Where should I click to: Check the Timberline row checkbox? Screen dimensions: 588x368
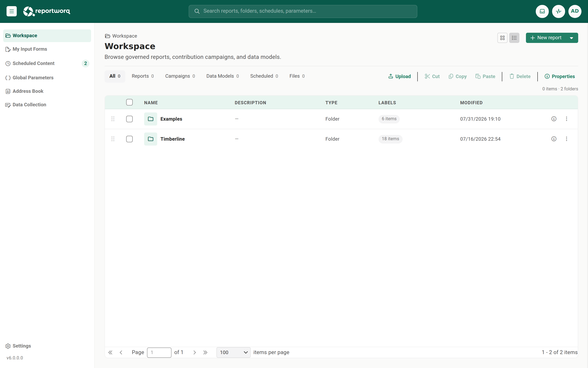click(129, 139)
